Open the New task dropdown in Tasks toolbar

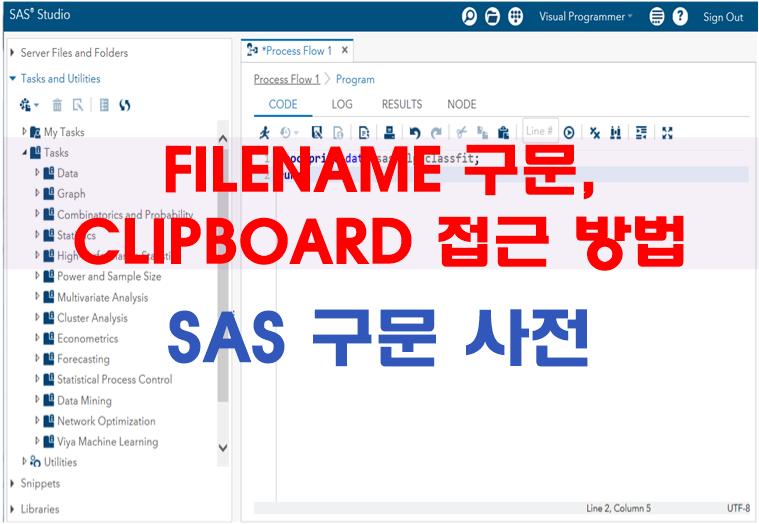pyautogui.click(x=29, y=105)
